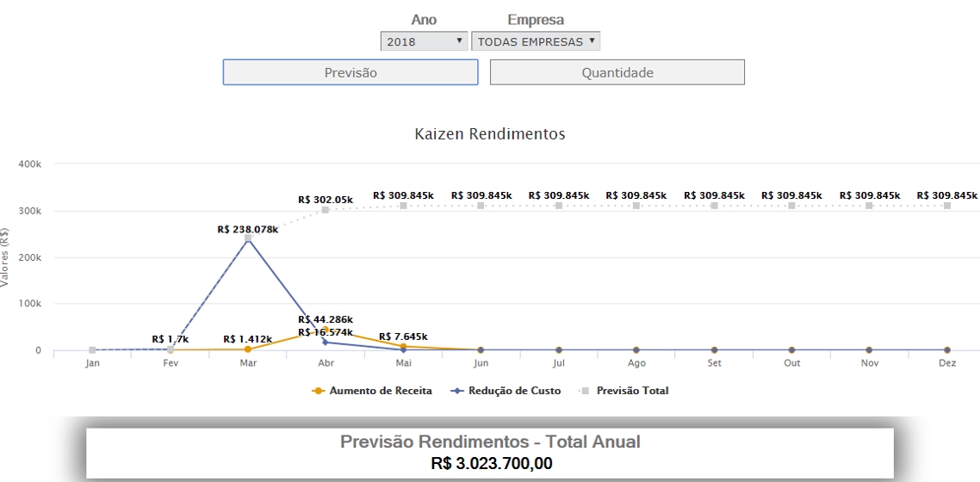Click the R$ 44.286k orange point in Abr

pos(326,330)
